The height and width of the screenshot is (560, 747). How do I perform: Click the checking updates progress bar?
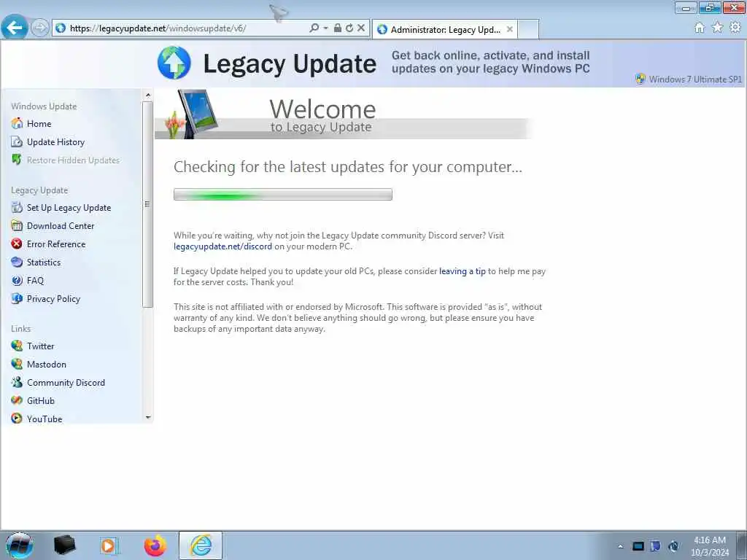point(283,194)
